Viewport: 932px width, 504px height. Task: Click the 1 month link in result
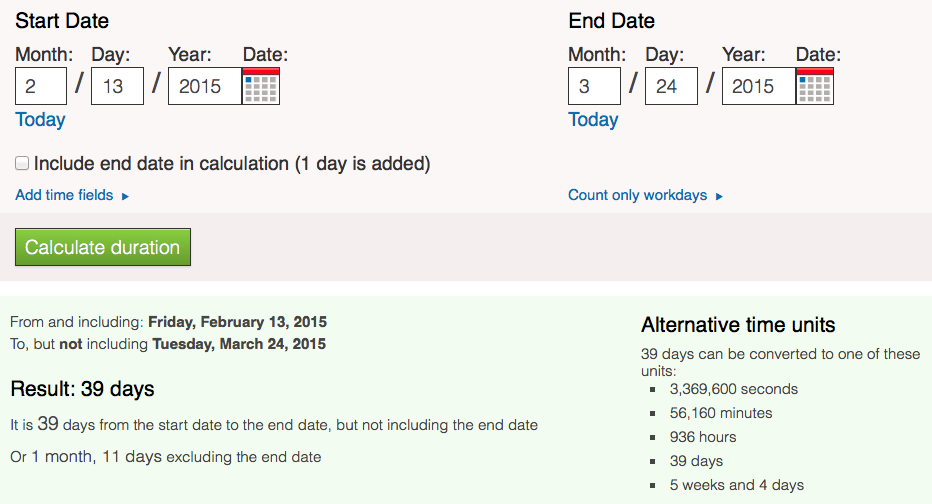pyautogui.click(x=62, y=457)
